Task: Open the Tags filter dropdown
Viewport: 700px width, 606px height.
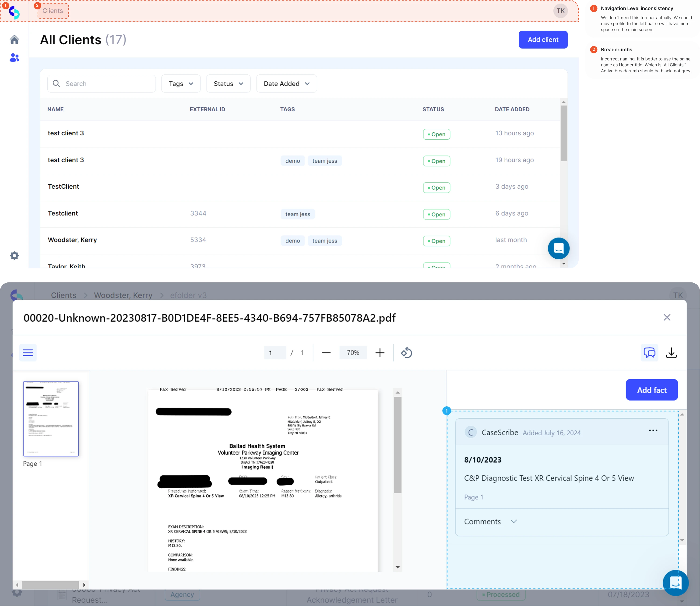Action: (181, 84)
